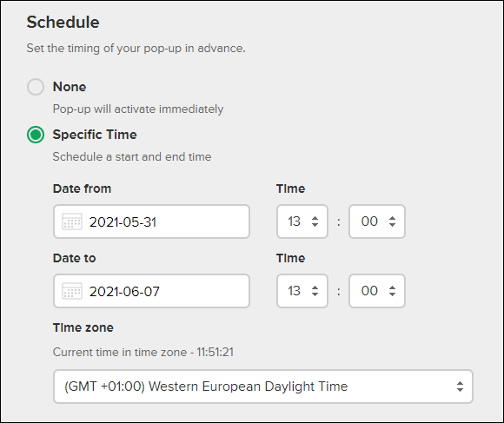This screenshot has width=504, height=423.
Task: Click the Date to field showing 2021-06-07
Action: tap(151, 291)
